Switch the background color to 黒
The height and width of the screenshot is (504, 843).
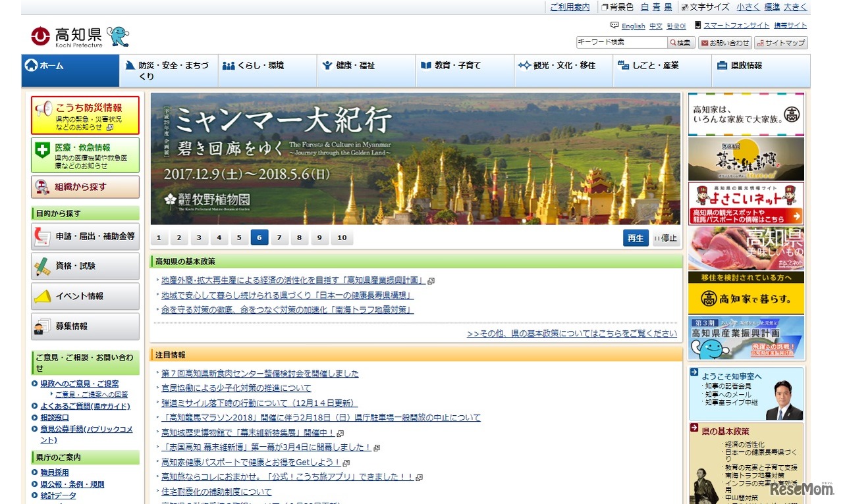pos(668,7)
